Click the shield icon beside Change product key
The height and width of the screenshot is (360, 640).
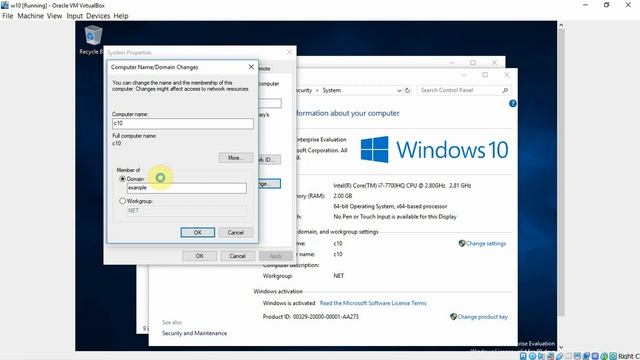[453, 317]
